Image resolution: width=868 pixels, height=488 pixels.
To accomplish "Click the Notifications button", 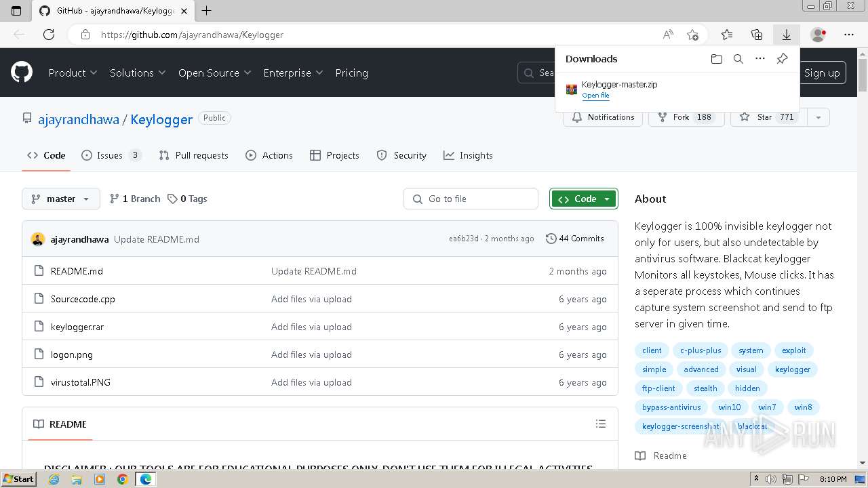I will (603, 117).
